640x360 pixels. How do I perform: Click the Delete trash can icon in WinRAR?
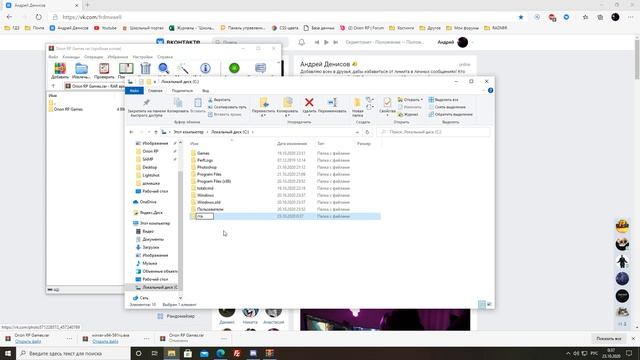click(146, 69)
